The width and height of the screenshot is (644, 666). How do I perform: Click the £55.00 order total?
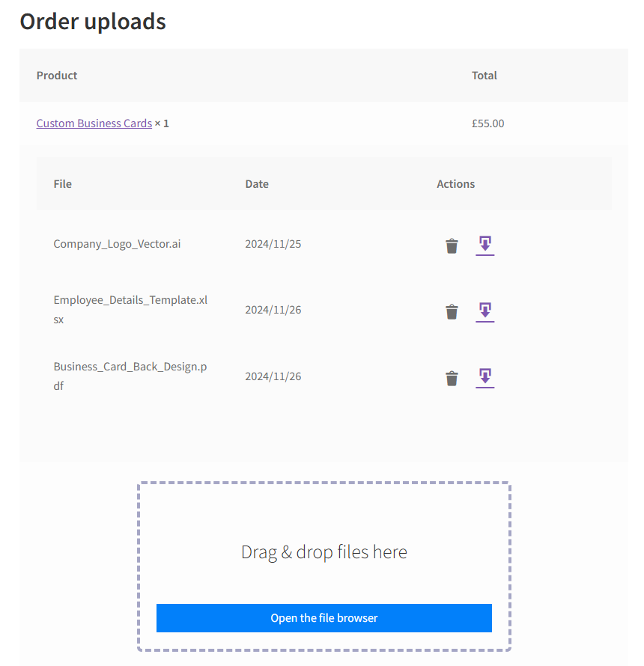pyautogui.click(x=488, y=123)
